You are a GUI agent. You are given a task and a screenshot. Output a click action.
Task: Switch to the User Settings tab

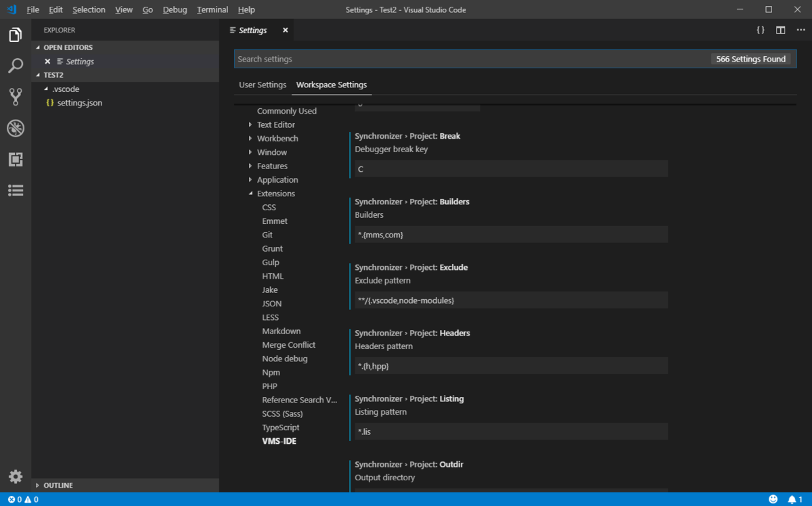263,85
